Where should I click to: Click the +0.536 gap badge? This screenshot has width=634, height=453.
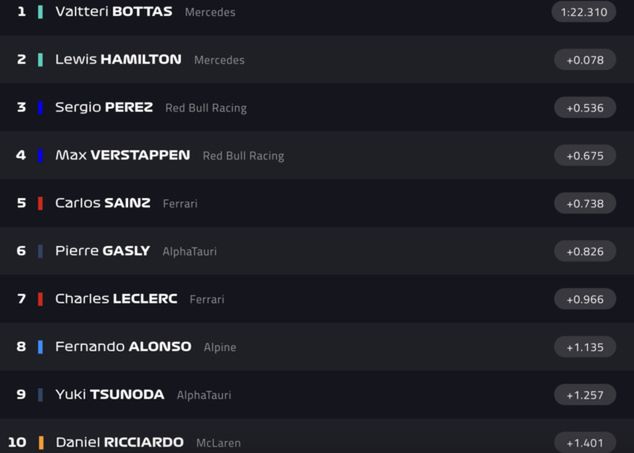[x=585, y=108]
